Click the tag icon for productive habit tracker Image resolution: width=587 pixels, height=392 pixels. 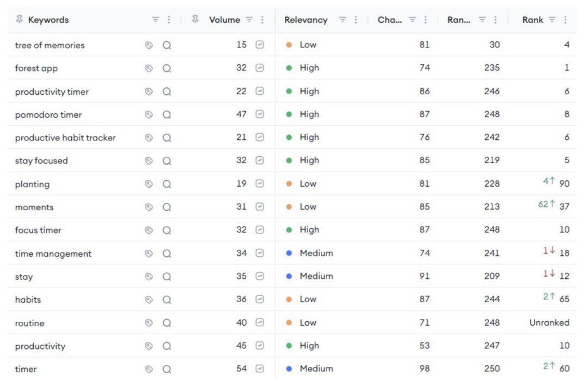tap(149, 138)
